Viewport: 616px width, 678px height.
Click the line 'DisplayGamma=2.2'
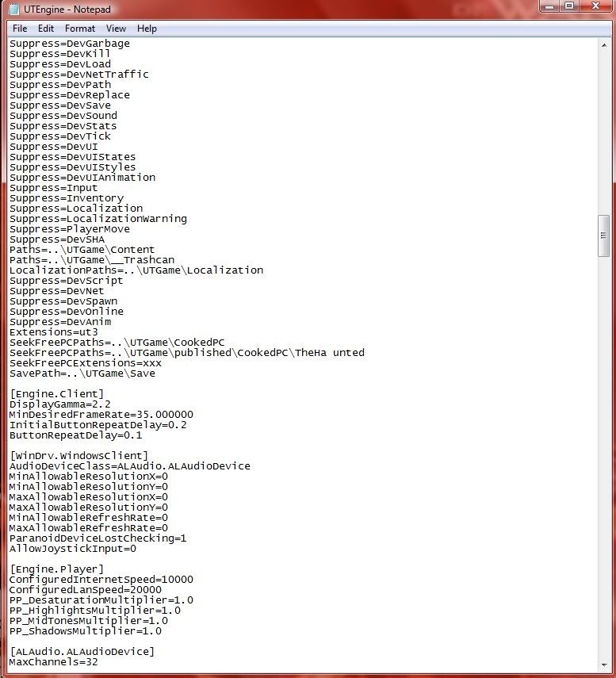tap(60, 404)
